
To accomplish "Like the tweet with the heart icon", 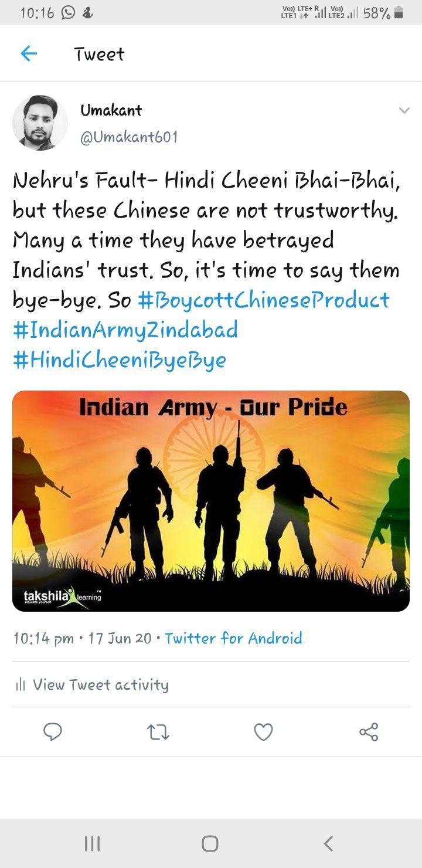I will (x=263, y=732).
